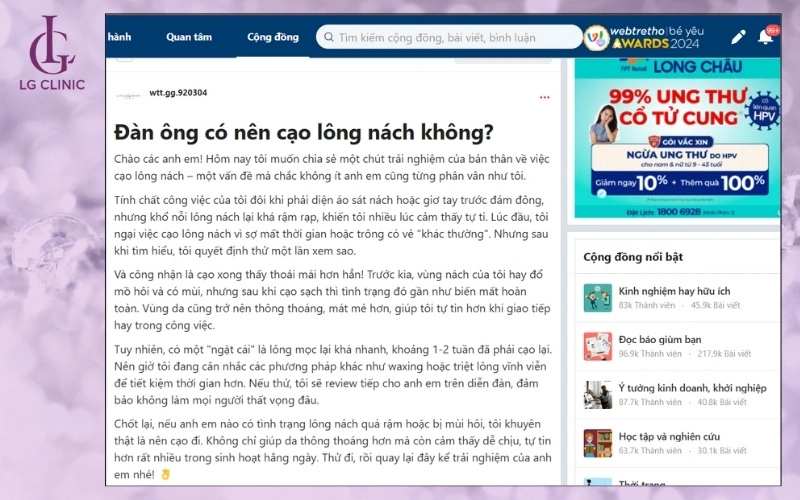Click the 87.7k Thành viên member count

[649, 402]
